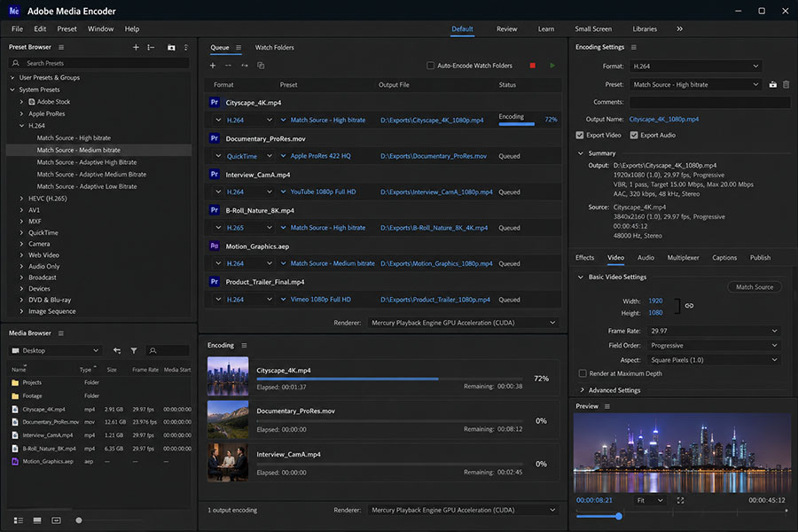
Task: Navigate up in Media Browser
Action: pyautogui.click(x=117, y=350)
